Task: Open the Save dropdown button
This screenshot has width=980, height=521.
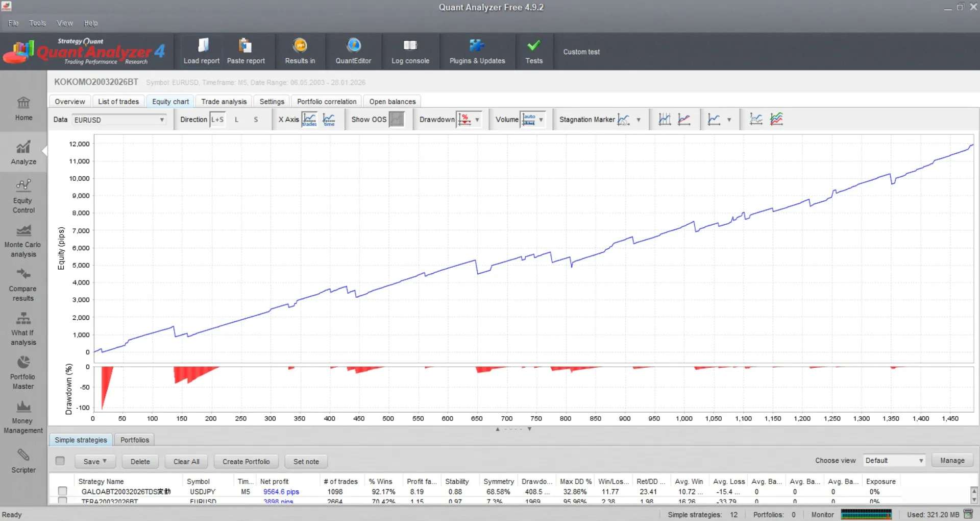Action: pyautogui.click(x=95, y=461)
